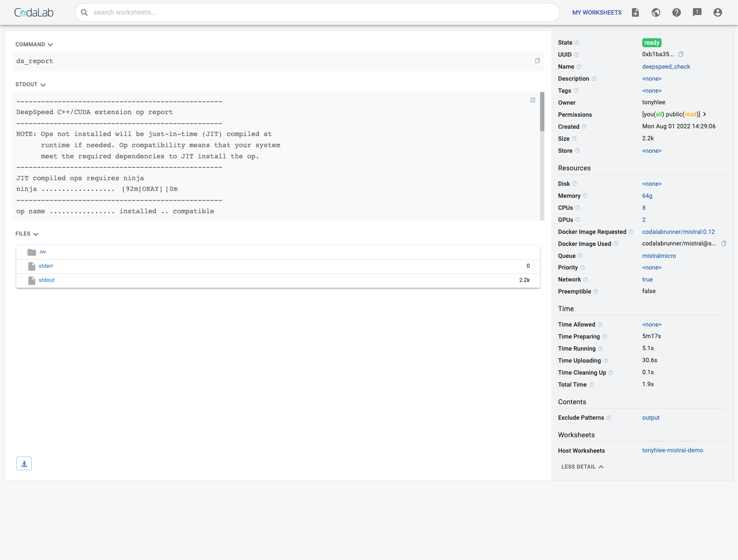Click the Memory help tooltip icon

click(585, 196)
